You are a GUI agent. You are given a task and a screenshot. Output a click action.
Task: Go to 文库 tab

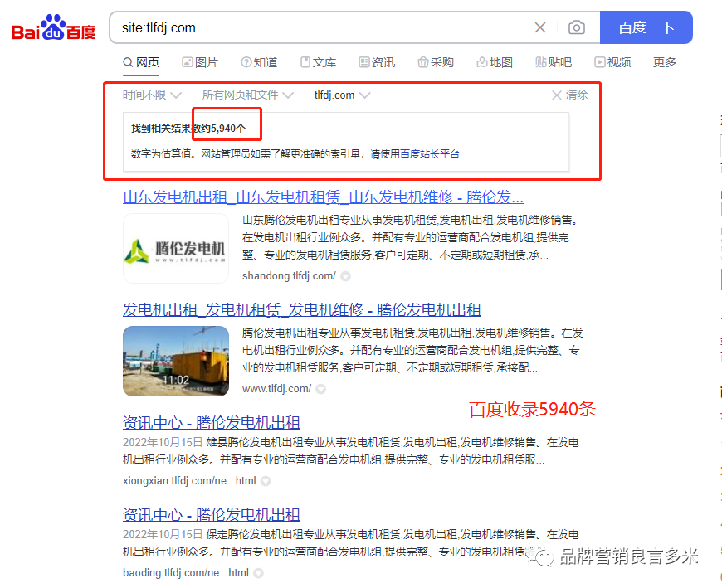point(318,62)
